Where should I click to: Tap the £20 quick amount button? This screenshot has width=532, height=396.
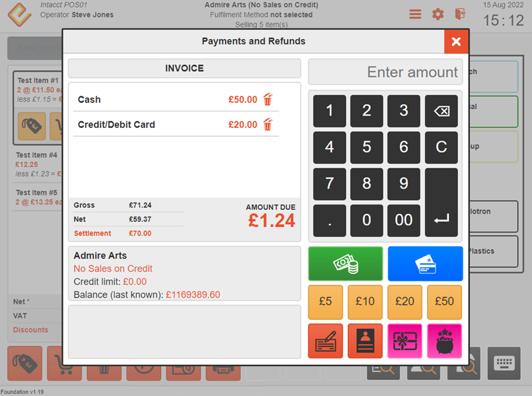[405, 302]
